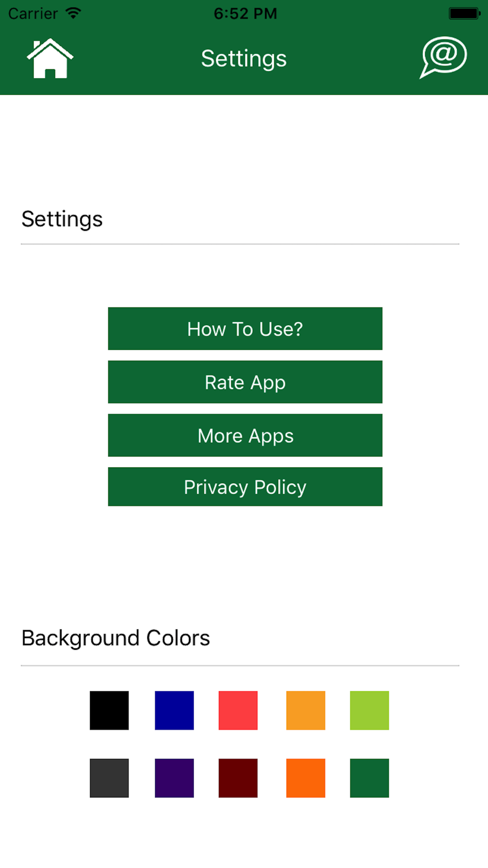Image resolution: width=488 pixels, height=868 pixels.
Task: Open More Apps
Action: pyautogui.click(x=245, y=435)
